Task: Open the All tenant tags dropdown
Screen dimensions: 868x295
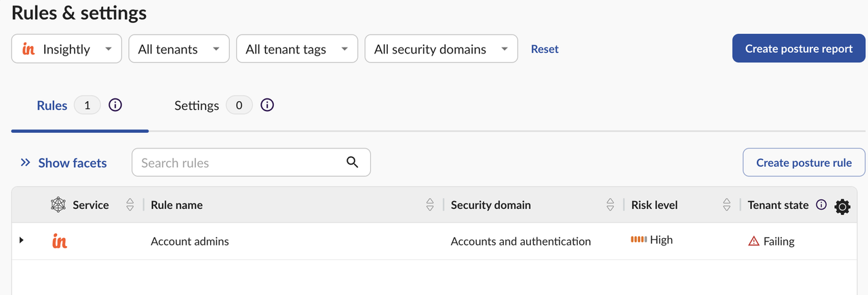Action: coord(297,49)
